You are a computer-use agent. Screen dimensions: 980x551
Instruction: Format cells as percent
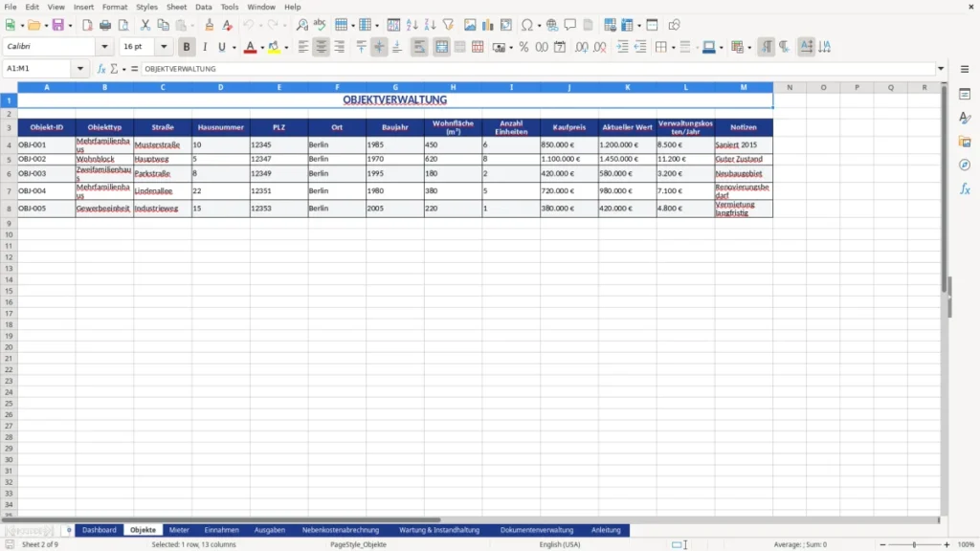tap(523, 47)
